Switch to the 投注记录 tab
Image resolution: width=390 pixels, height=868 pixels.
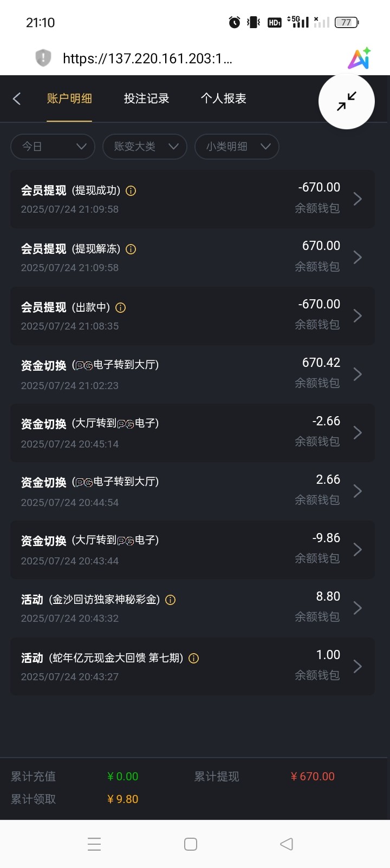click(146, 98)
